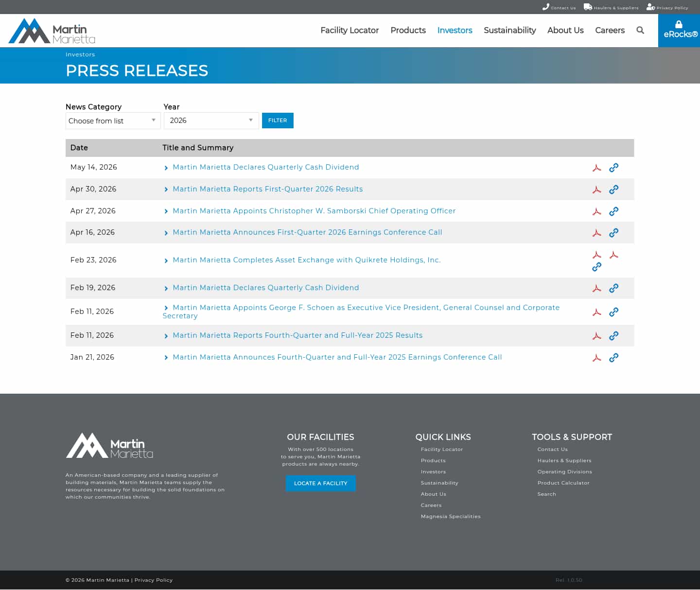Viewport: 700px width, 590px height.
Task: Open link icon for Apr 16 earnings call release
Action: pyautogui.click(x=614, y=233)
